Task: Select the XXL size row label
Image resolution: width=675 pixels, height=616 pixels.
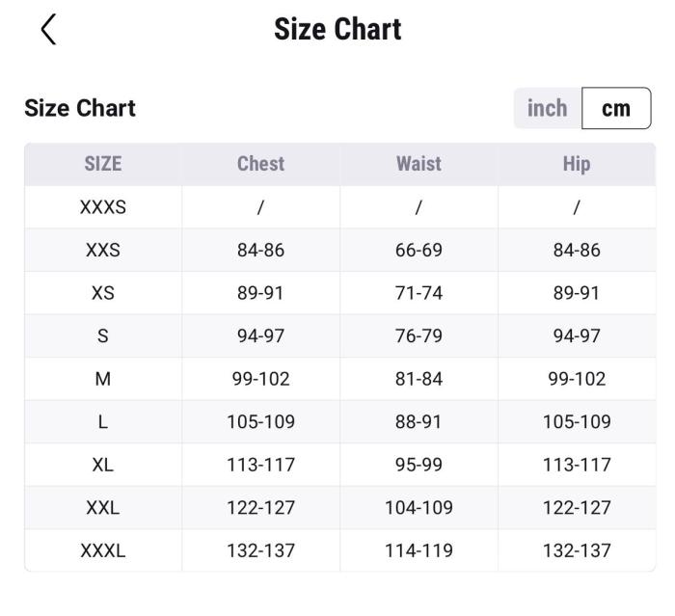Action: click(103, 508)
